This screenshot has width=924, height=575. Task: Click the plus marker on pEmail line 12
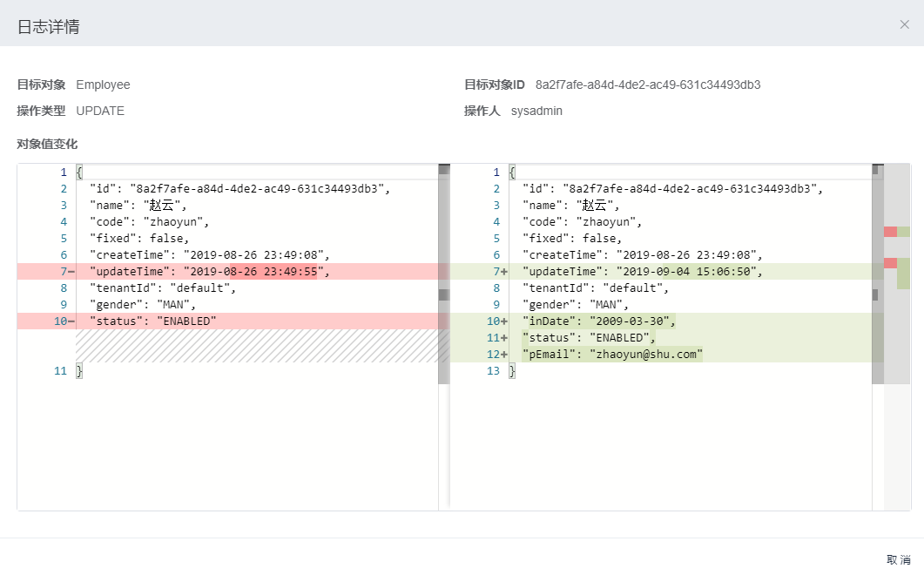pos(504,355)
